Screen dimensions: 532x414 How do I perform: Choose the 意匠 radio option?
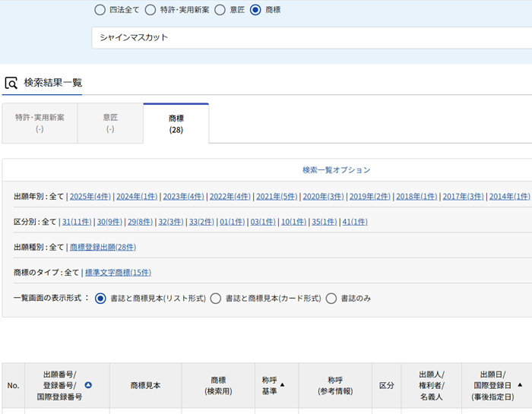click(x=220, y=10)
